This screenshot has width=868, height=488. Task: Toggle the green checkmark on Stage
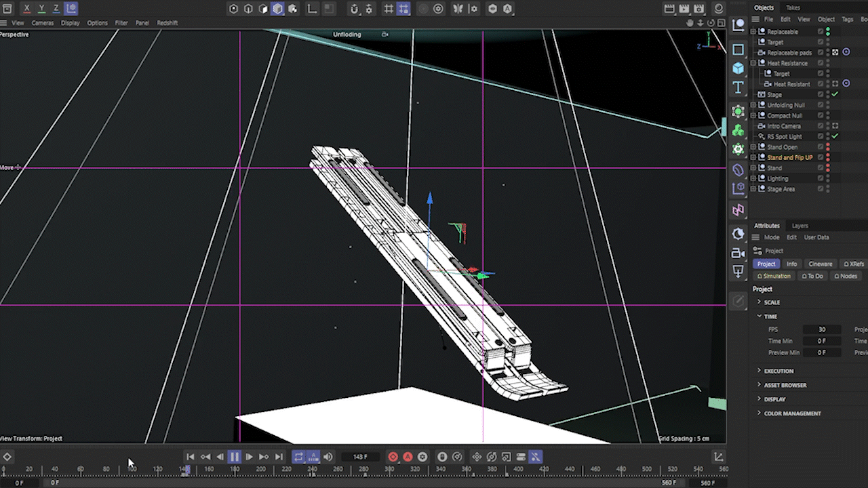(x=835, y=94)
